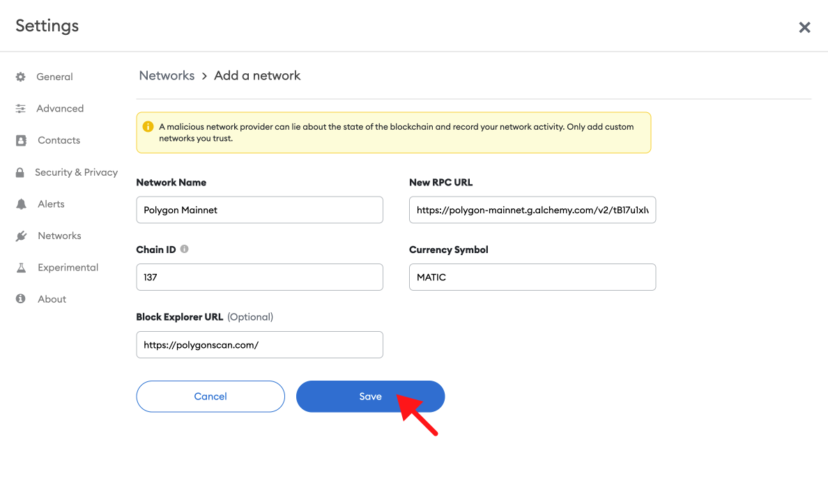Click the Alerts bell icon

tap(21, 204)
